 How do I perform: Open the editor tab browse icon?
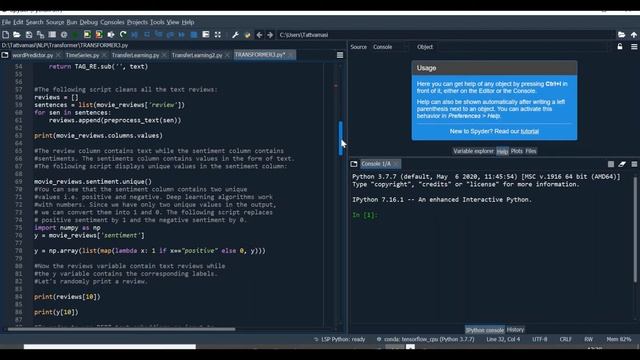[x=5, y=55]
